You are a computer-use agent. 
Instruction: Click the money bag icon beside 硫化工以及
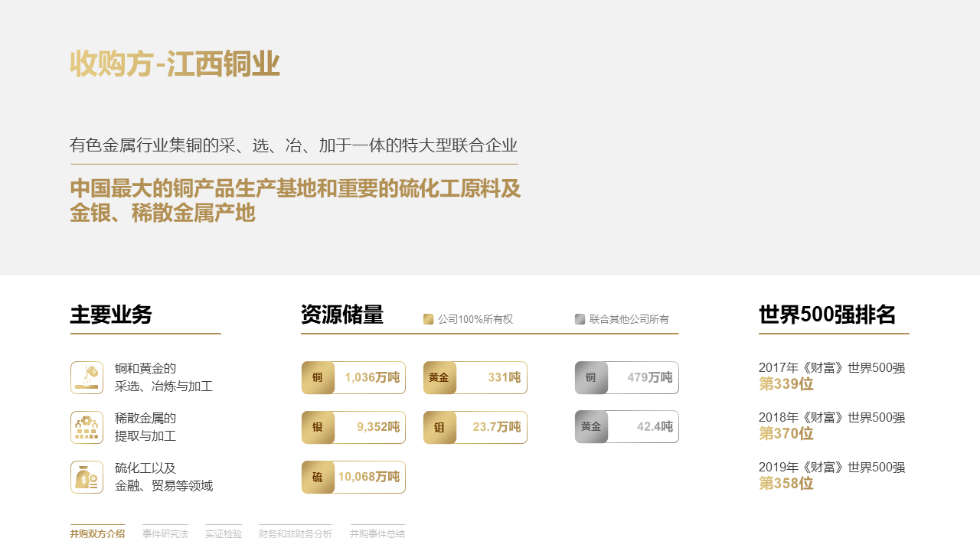point(87,477)
